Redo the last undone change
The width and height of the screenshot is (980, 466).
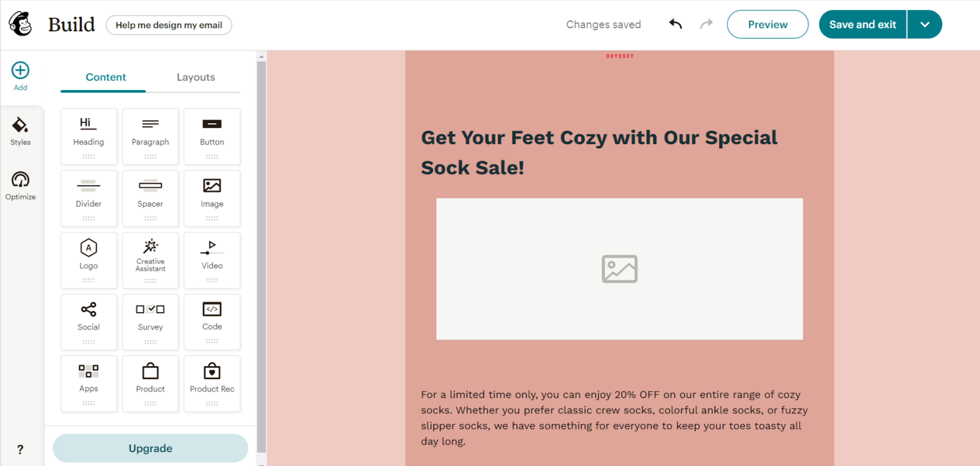[707, 24]
